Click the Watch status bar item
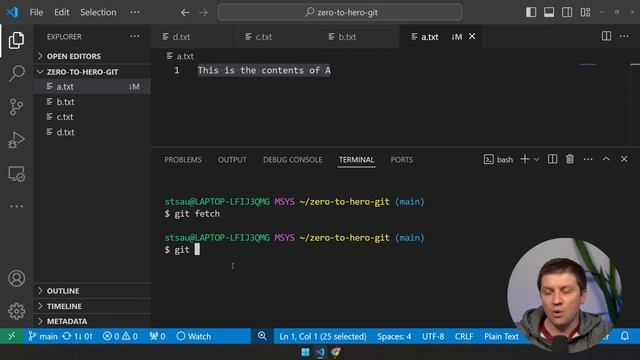The image size is (640, 360). [194, 336]
